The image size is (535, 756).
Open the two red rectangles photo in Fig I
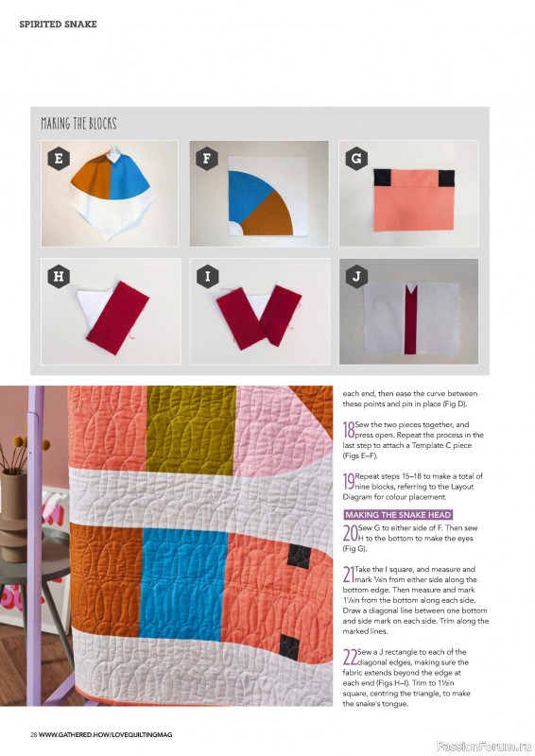point(260,312)
